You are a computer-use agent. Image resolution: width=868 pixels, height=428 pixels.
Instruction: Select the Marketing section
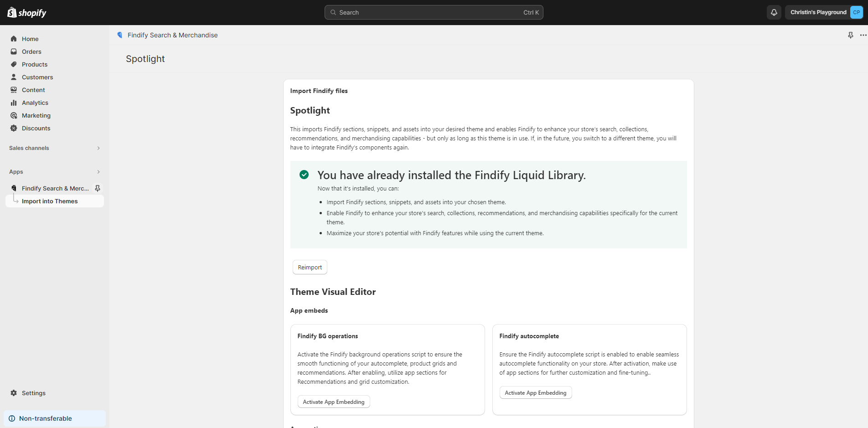click(36, 115)
